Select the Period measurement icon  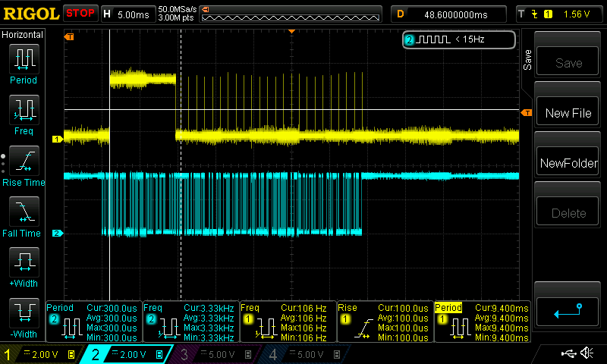(24, 59)
